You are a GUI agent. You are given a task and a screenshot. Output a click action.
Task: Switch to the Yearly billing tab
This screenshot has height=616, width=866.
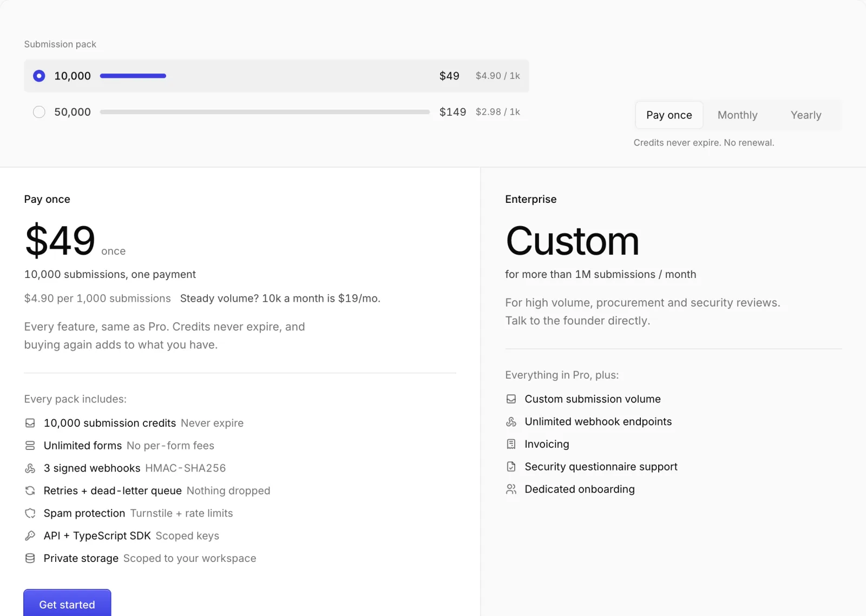[x=806, y=115]
